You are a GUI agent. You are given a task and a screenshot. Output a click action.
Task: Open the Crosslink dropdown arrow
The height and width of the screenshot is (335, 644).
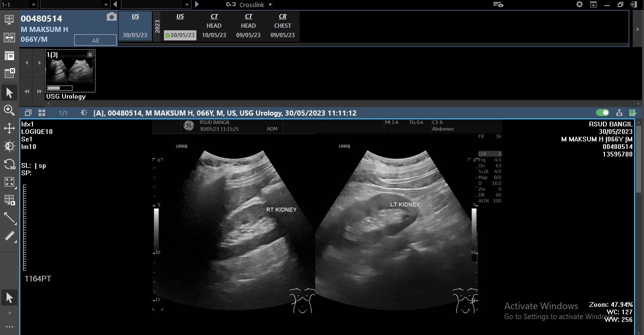click(x=270, y=5)
